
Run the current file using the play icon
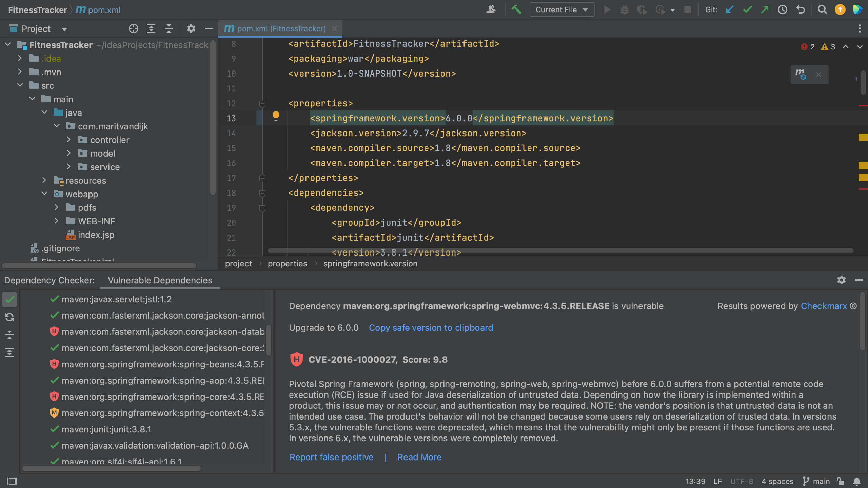607,9
